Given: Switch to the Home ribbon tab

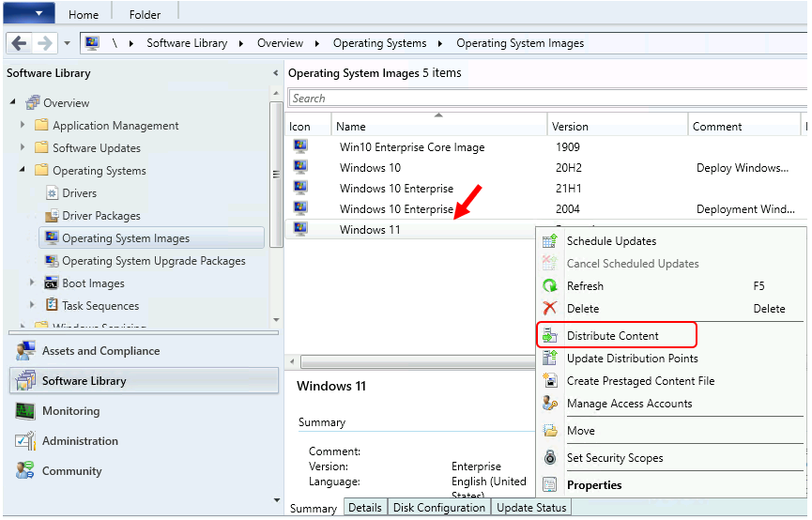Looking at the screenshot, I should [84, 14].
